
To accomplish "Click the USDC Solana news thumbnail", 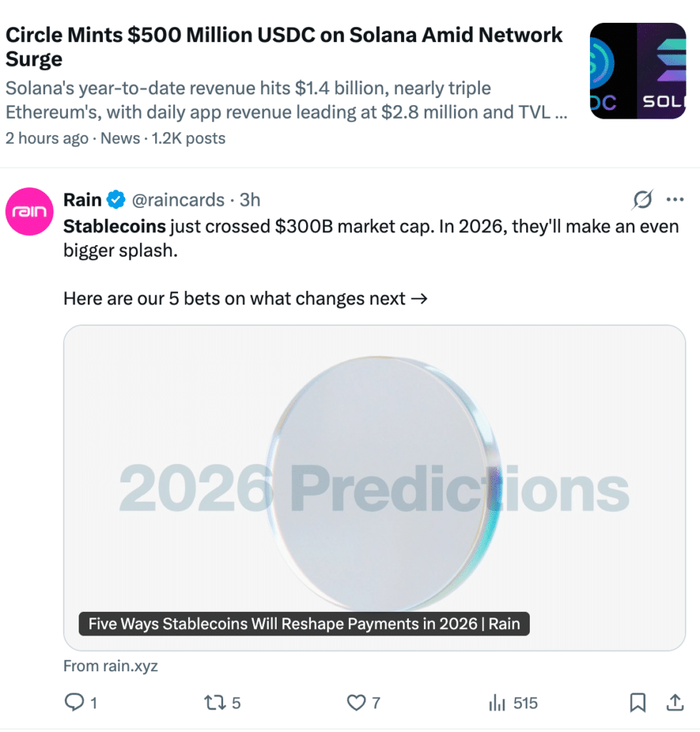I will (x=638, y=71).
